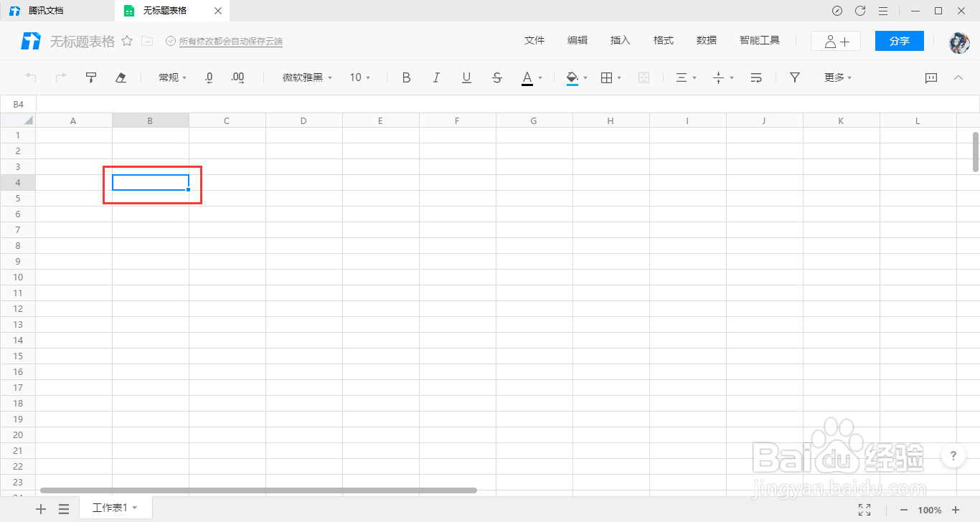The image size is (980, 522).
Task: Toggle bold formatting
Action: coord(406,77)
